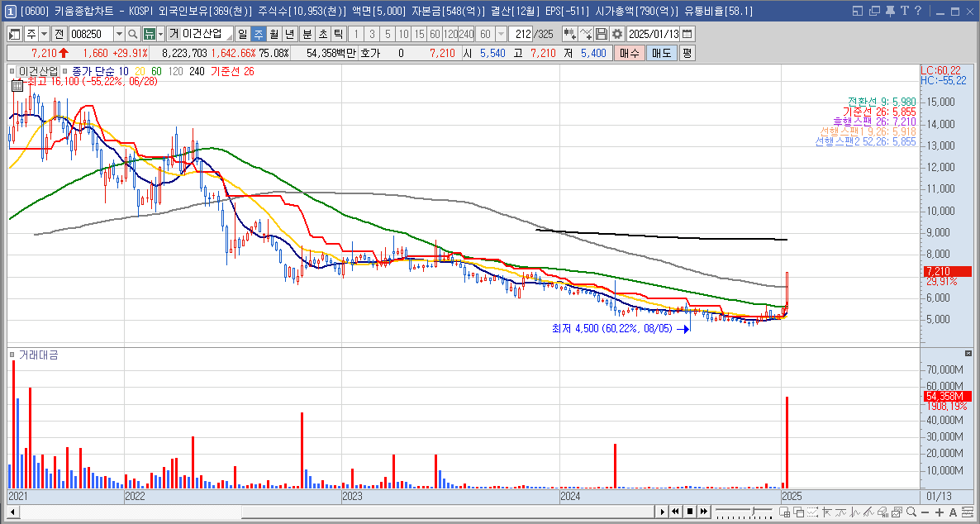Open the chart settings gear icon

pos(617,34)
